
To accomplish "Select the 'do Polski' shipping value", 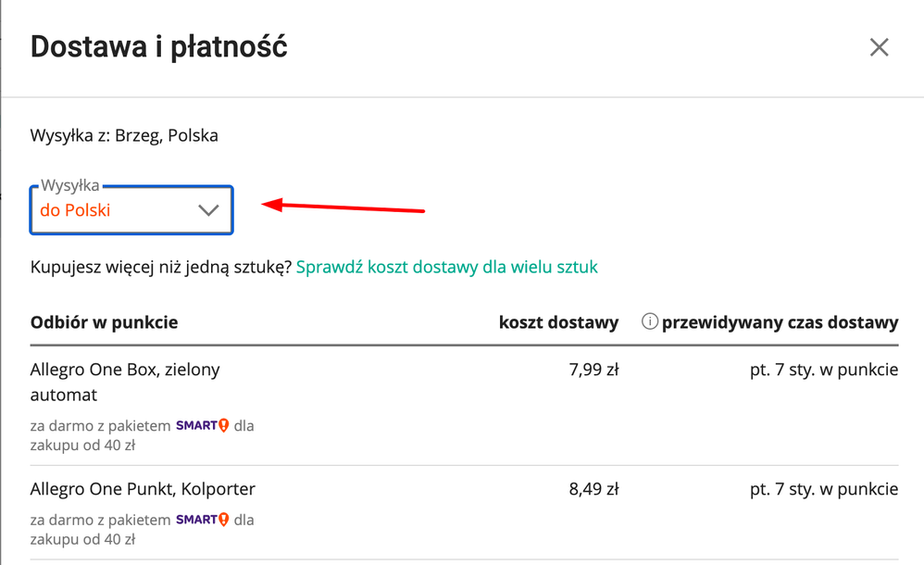I will [75, 210].
